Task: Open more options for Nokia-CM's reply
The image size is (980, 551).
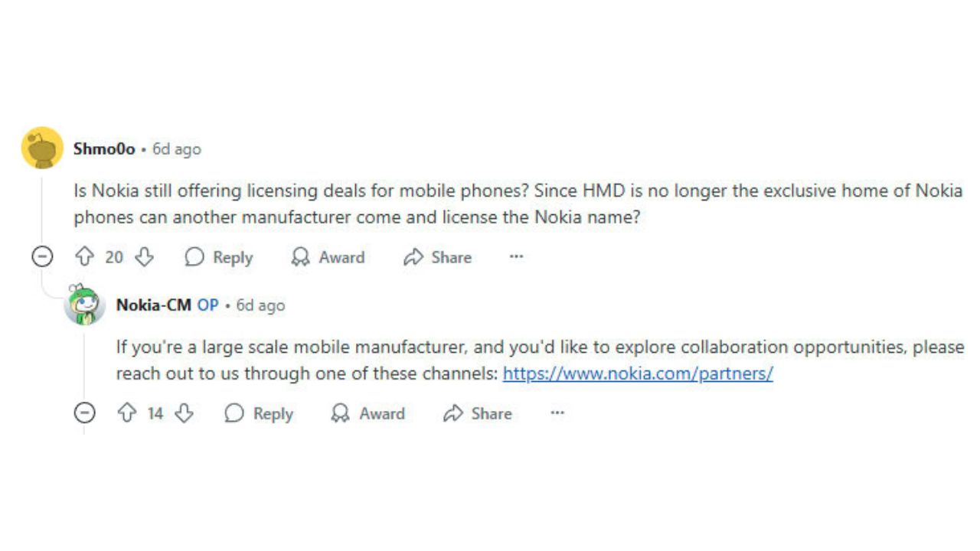Action: click(557, 413)
